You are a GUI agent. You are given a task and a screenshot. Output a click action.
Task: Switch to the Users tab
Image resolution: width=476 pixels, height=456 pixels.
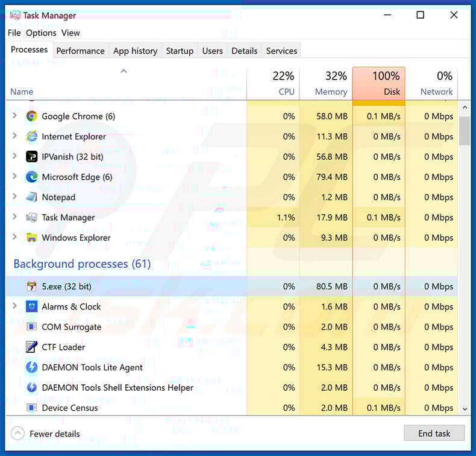213,51
